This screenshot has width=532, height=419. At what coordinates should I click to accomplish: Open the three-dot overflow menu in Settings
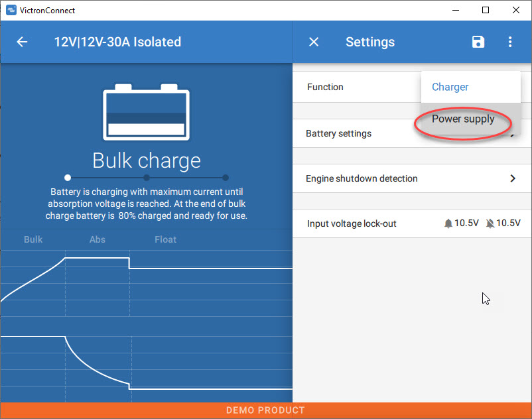pos(510,42)
